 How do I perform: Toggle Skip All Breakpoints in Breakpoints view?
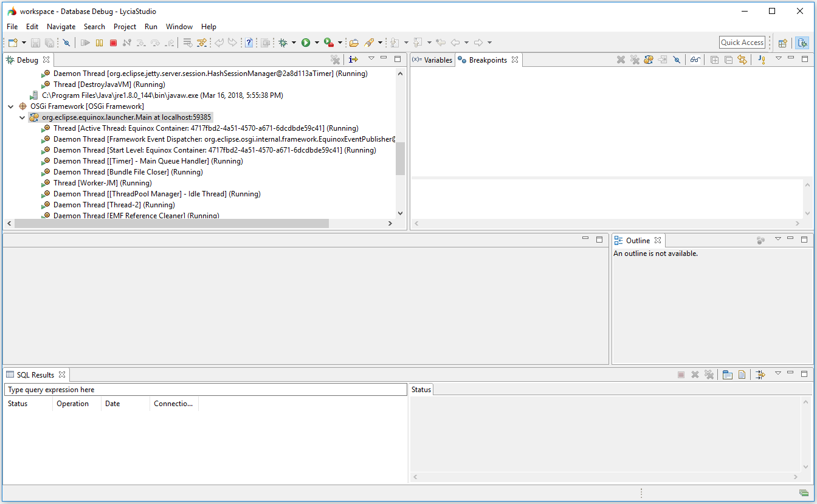tap(676, 60)
